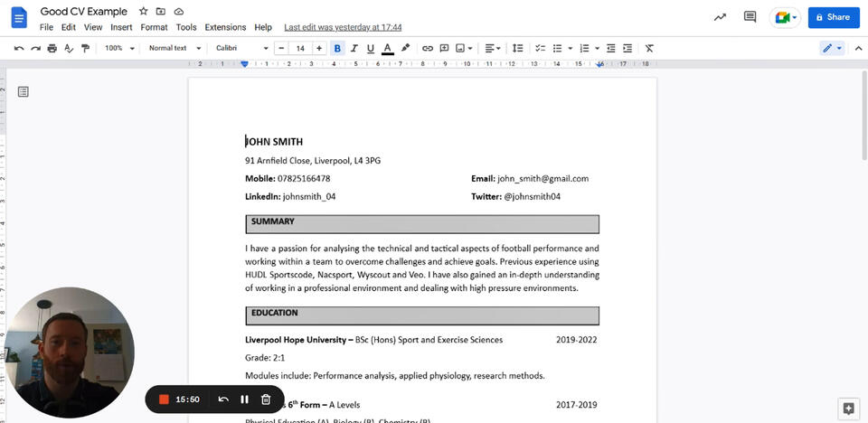The height and width of the screenshot is (423, 868).
Task: Add a comment from the toolbar
Action: [444, 48]
